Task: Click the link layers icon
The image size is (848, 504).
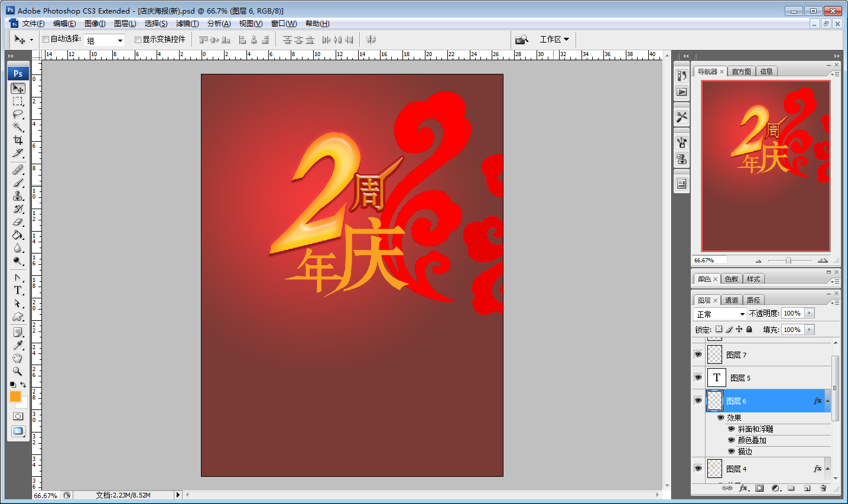Action: click(x=727, y=488)
